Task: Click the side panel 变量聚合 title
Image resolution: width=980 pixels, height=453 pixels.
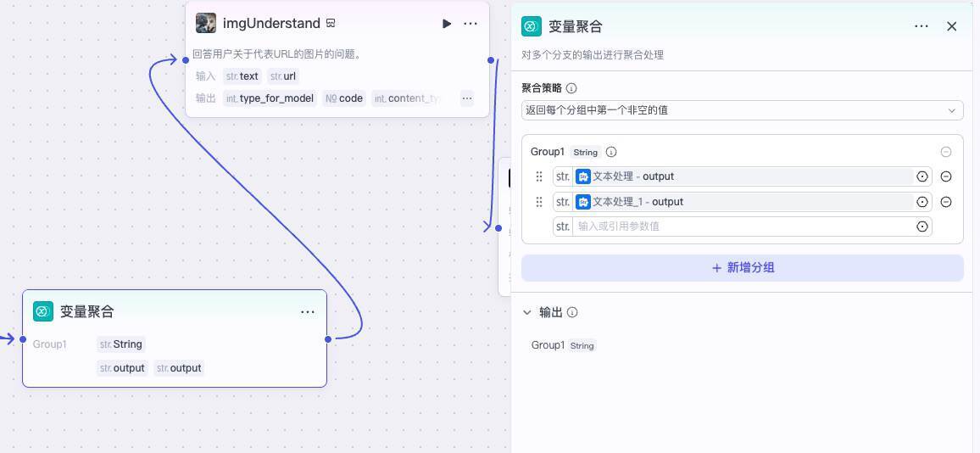Action: [x=575, y=26]
